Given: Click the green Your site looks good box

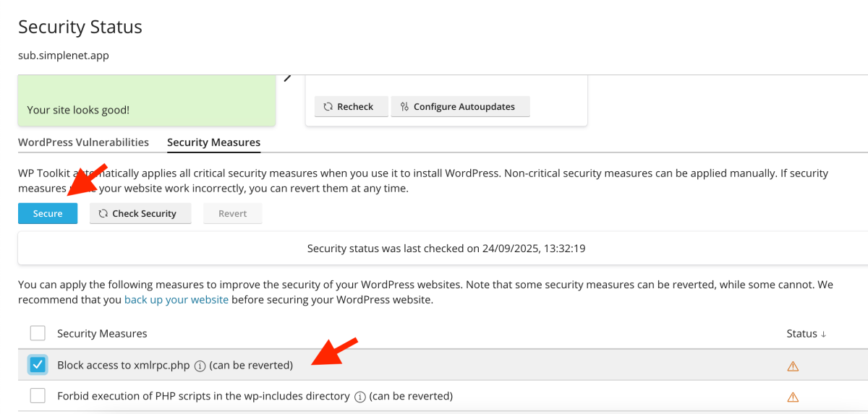Looking at the screenshot, I should pyautogui.click(x=147, y=101).
